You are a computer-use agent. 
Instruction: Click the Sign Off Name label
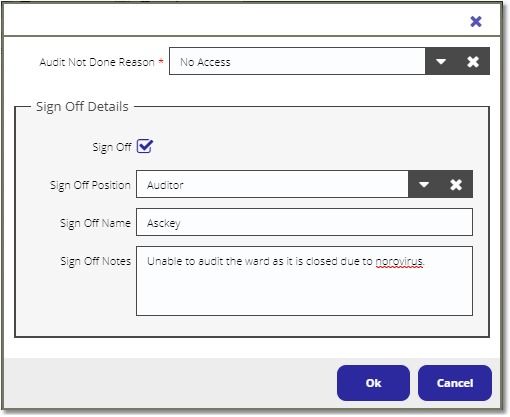click(95, 223)
